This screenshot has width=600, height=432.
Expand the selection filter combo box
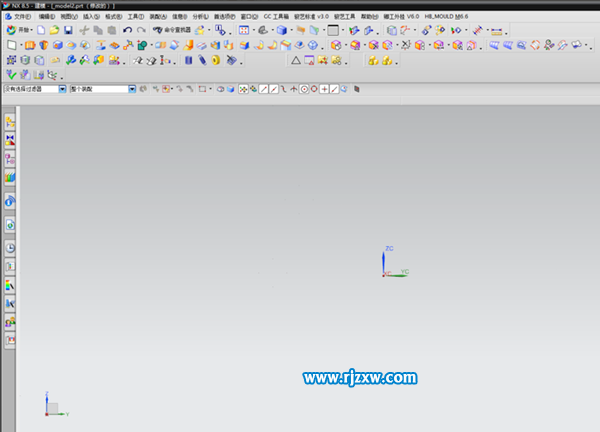coord(62,89)
